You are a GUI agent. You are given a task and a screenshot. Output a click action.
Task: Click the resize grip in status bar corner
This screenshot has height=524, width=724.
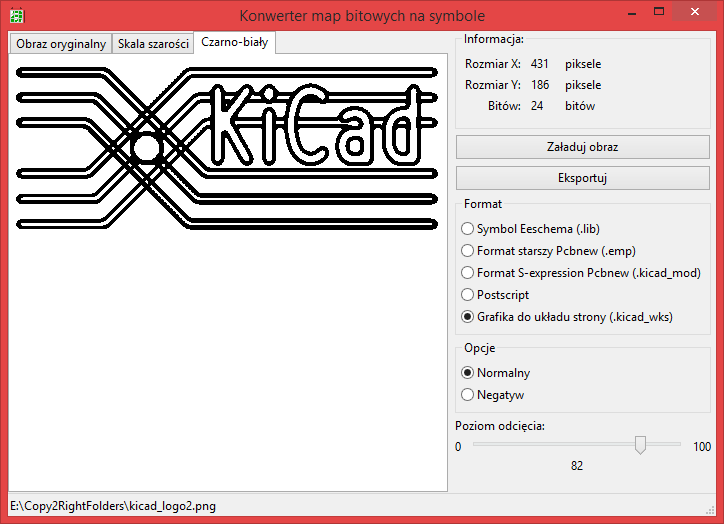click(x=710, y=510)
